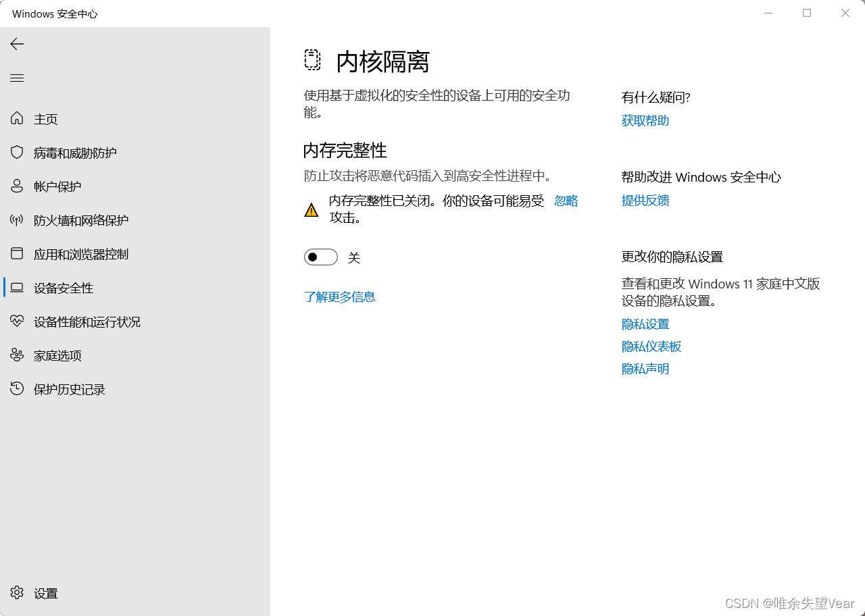Click the window icon for 应用和浏览器控制
Viewport: 865px width, 616px height.
click(17, 254)
